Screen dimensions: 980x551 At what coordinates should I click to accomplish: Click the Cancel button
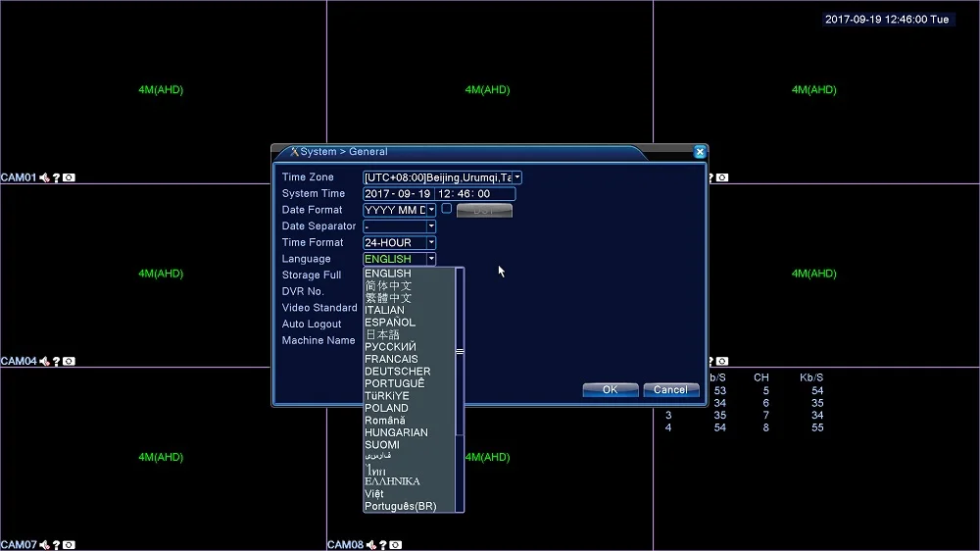(670, 389)
